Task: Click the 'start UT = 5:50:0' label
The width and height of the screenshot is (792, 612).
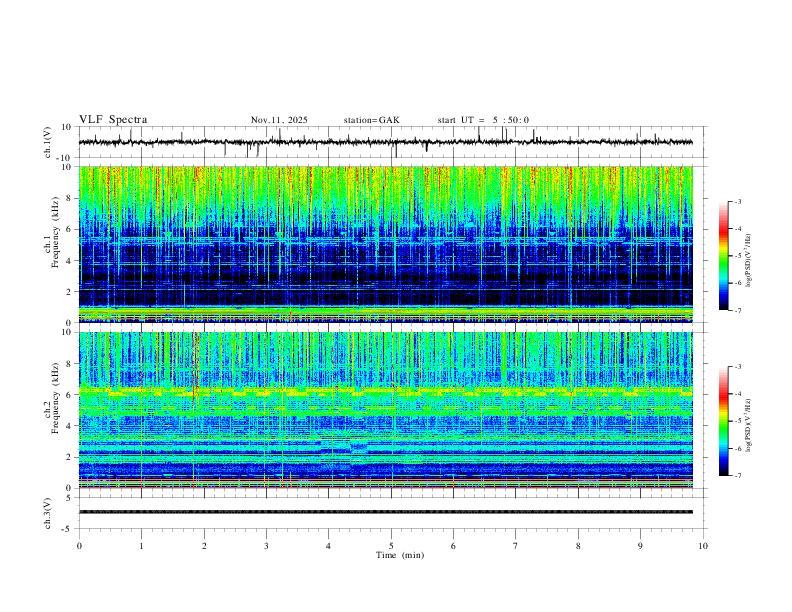Action: click(x=483, y=120)
